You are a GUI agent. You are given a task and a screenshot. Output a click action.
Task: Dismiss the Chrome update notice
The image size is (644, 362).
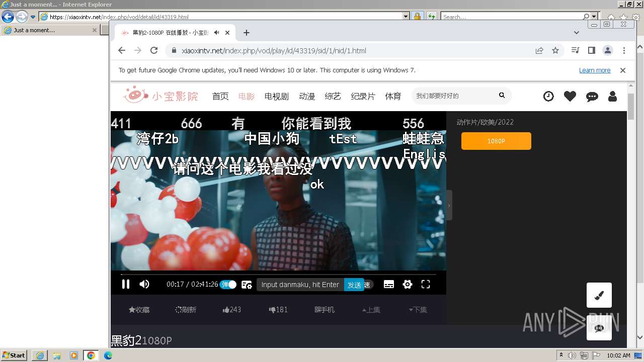623,70
